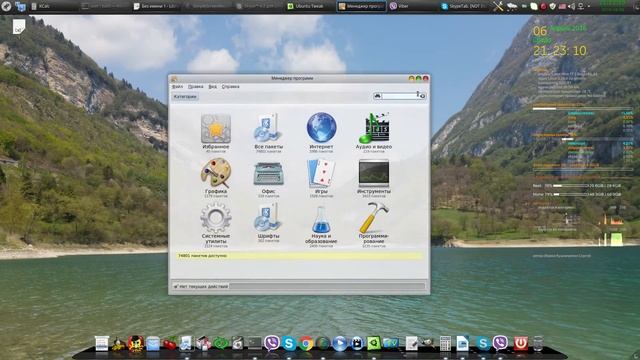Click the clear-search icon in search box
The image size is (640, 360).
[422, 96]
